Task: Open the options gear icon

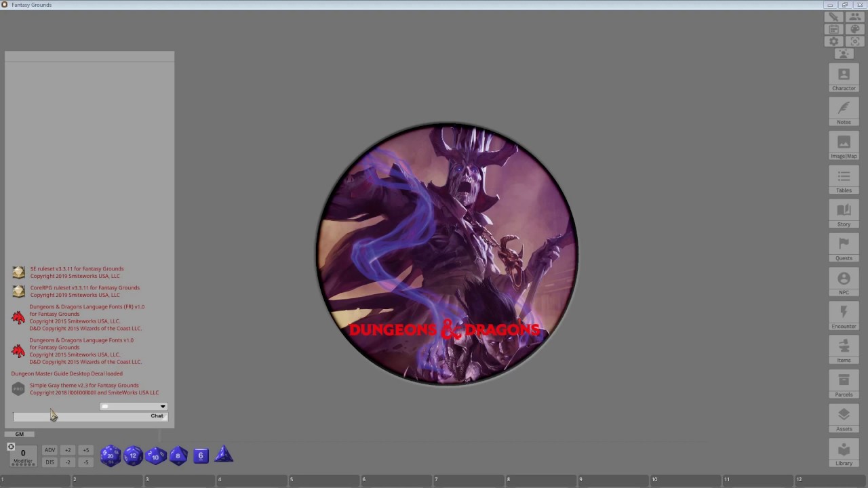Action: [x=833, y=41]
